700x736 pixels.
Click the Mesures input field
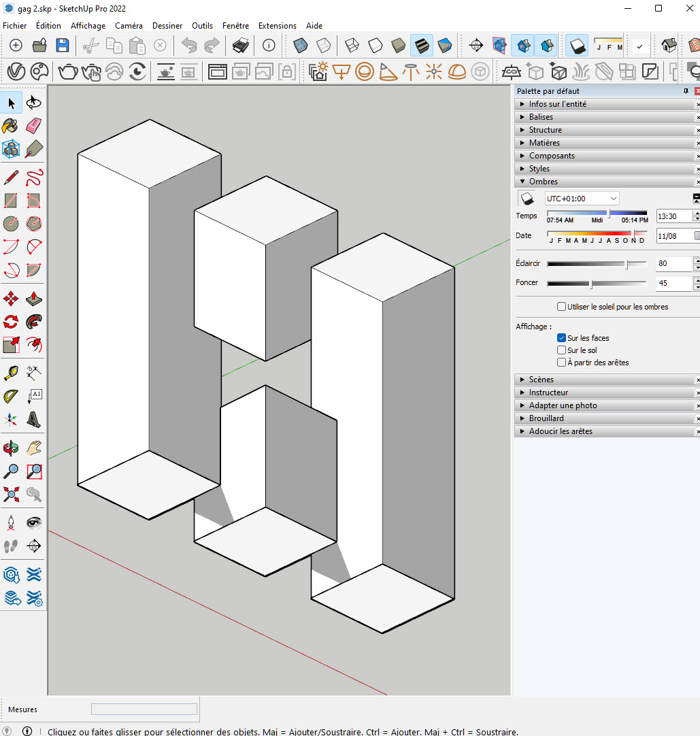(144, 709)
